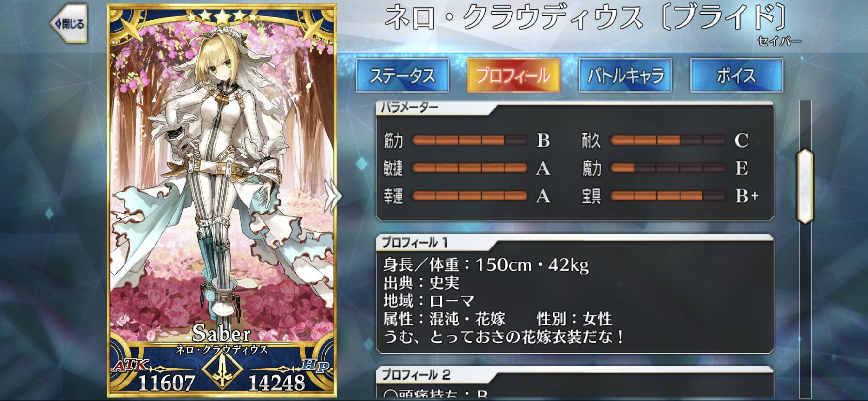This screenshot has width=868, height=401.
Task: Click the ATK value 11607
Action: tap(166, 383)
